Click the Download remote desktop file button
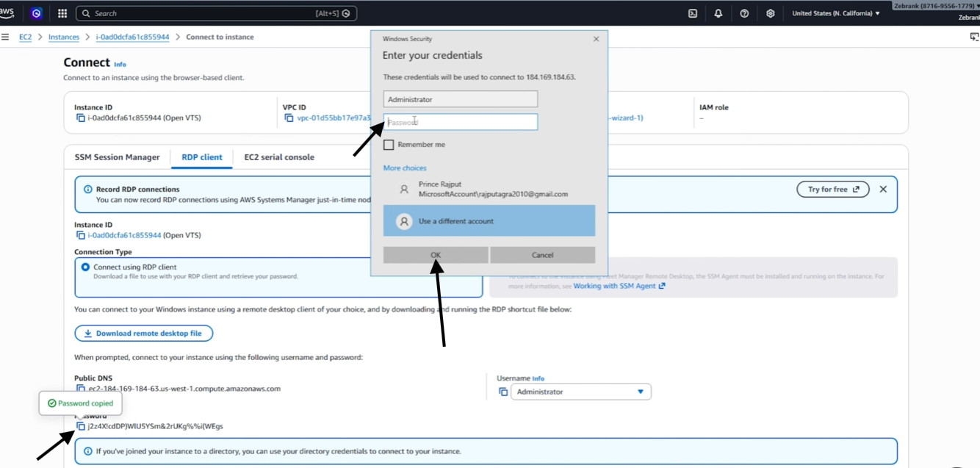 pyautogui.click(x=143, y=334)
